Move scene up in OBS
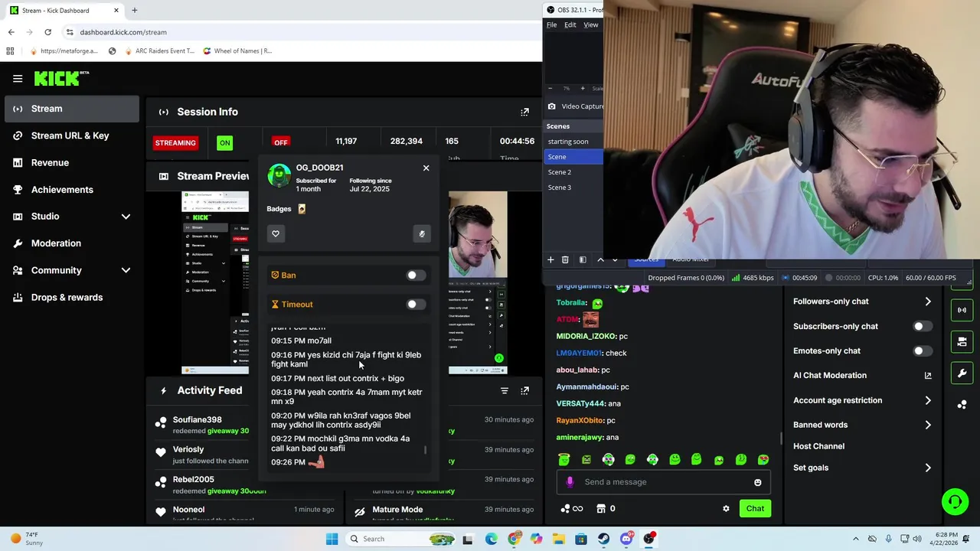This screenshot has height=551, width=980. (600, 260)
